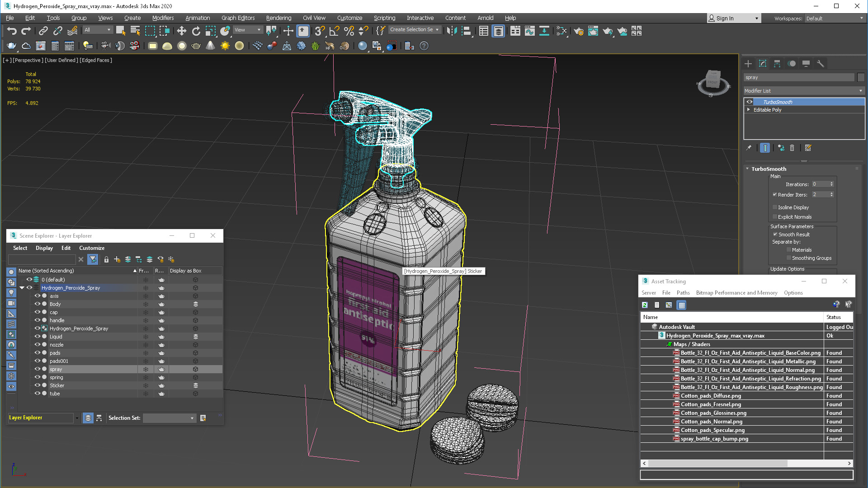Open the Utilities wrench panel
This screenshot has width=868, height=488.
[x=821, y=64]
